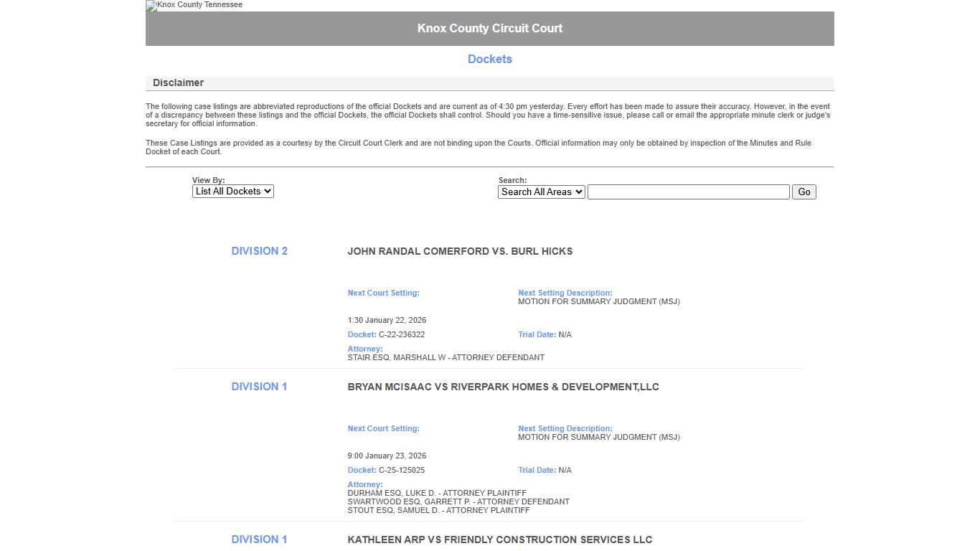The height and width of the screenshot is (551, 980).
Task: Open the Bryan McIsaac vs Riverpark Homes case
Action: (503, 387)
